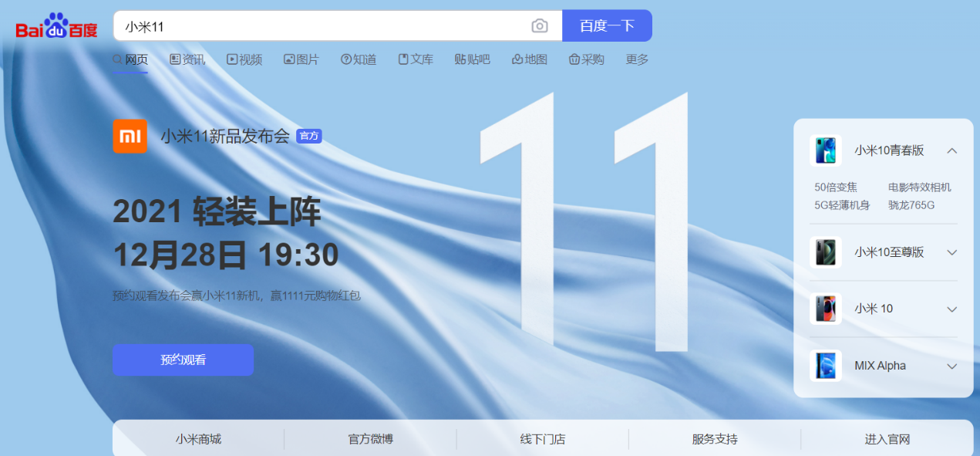Click the 5G轻薄机身 feature text
980x456 pixels.
[x=842, y=205]
